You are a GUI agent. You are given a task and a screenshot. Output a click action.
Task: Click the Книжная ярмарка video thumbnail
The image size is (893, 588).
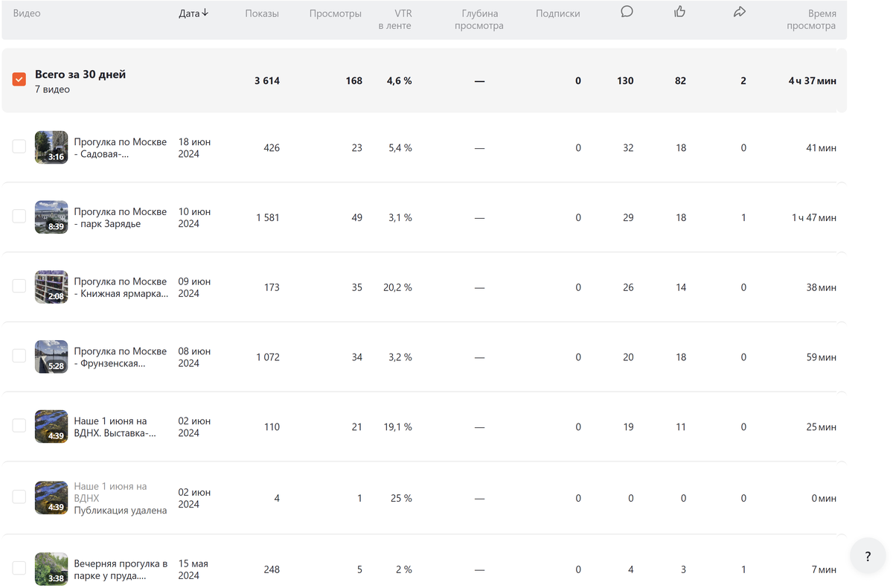(x=51, y=287)
